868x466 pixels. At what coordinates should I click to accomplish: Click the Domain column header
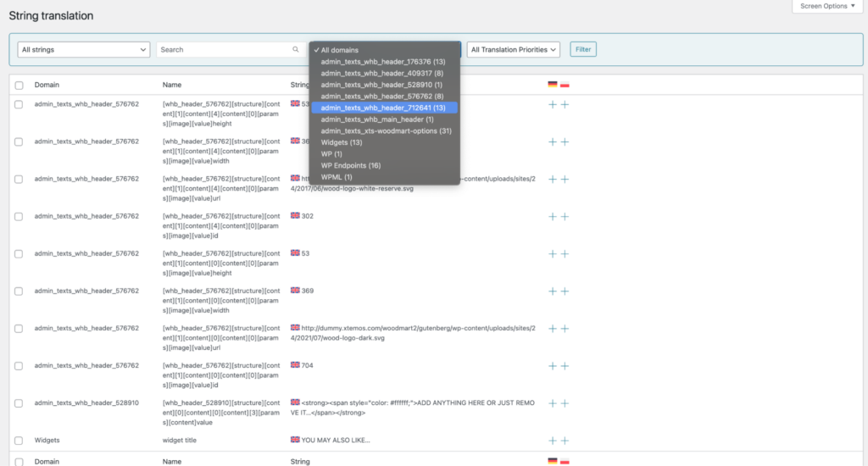[x=47, y=85]
